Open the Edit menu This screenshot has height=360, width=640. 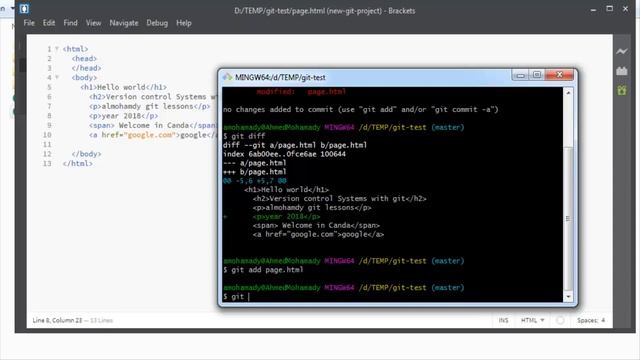coord(49,23)
